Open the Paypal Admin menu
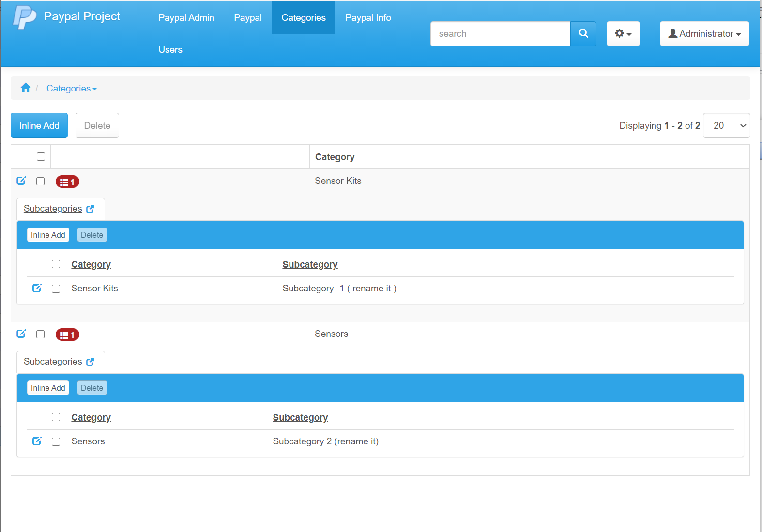 pyautogui.click(x=186, y=18)
